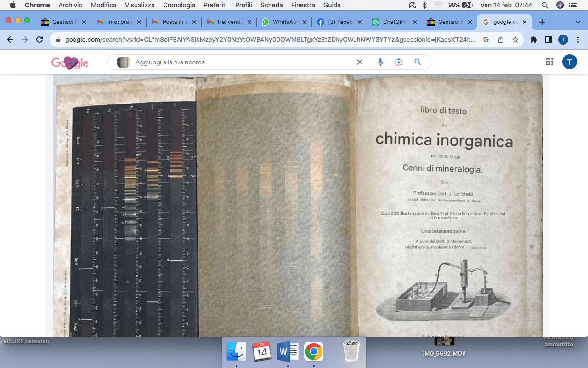Open the Google apps grid
Image resolution: width=588 pixels, height=368 pixels.
point(549,62)
